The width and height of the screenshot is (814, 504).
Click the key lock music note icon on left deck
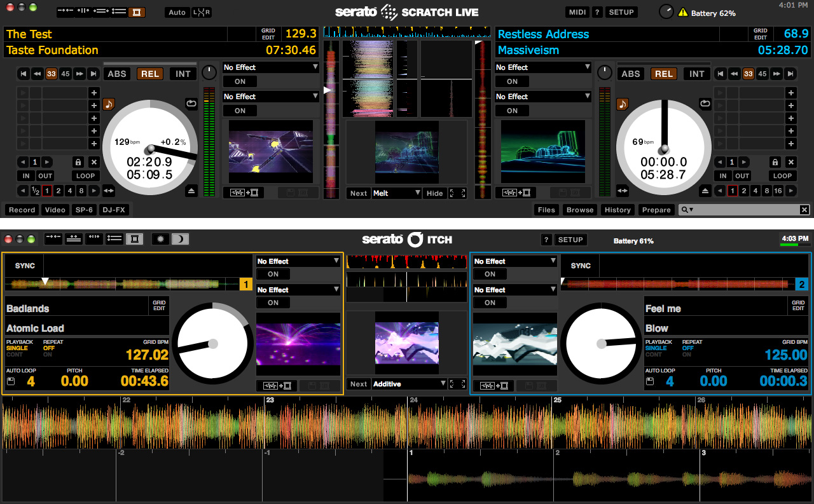109,104
